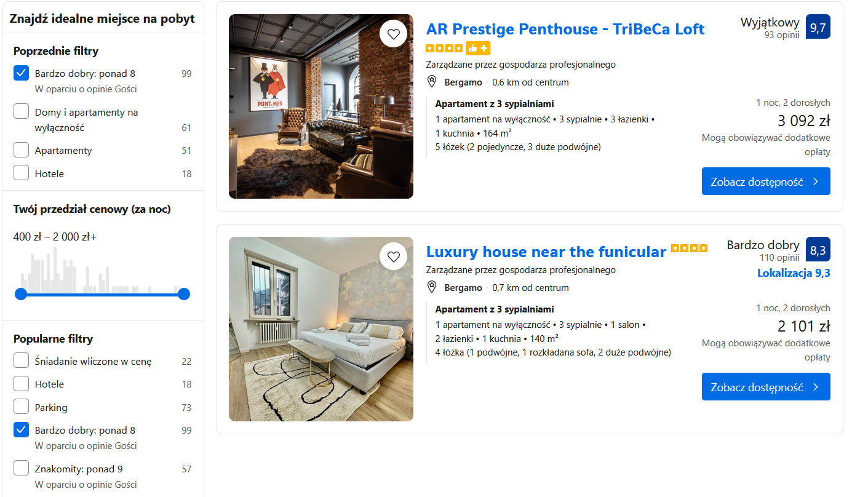Click location pin icon for Luxury house

click(x=432, y=287)
